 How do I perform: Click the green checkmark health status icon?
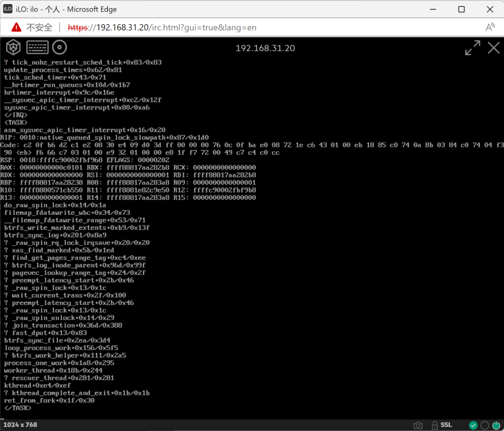tap(473, 425)
